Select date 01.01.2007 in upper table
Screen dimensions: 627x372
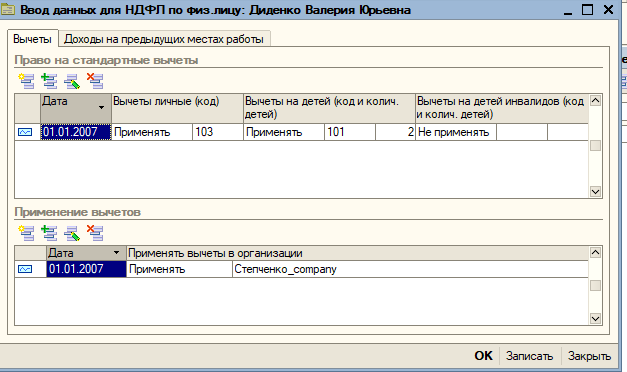76,132
